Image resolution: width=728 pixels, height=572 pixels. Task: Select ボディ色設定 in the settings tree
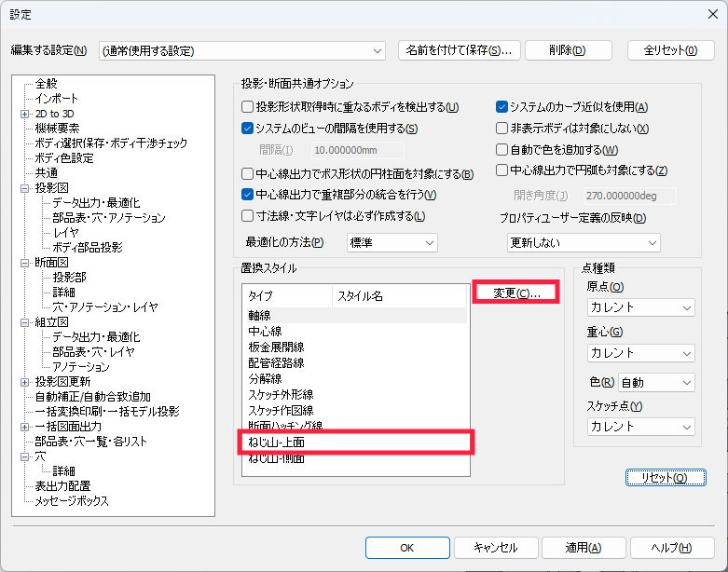point(63,158)
